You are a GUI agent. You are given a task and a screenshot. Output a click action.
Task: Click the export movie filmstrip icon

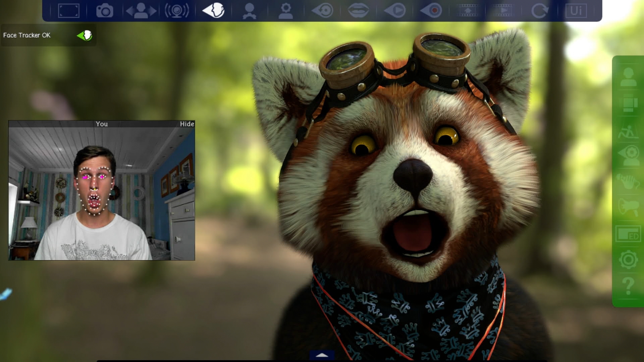468,11
